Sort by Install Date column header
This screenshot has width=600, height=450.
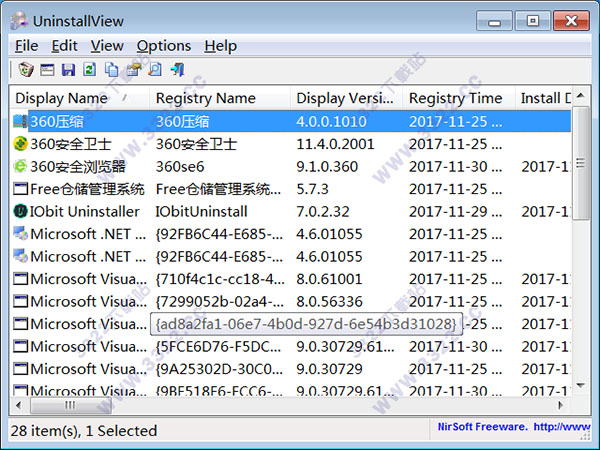coord(543,98)
